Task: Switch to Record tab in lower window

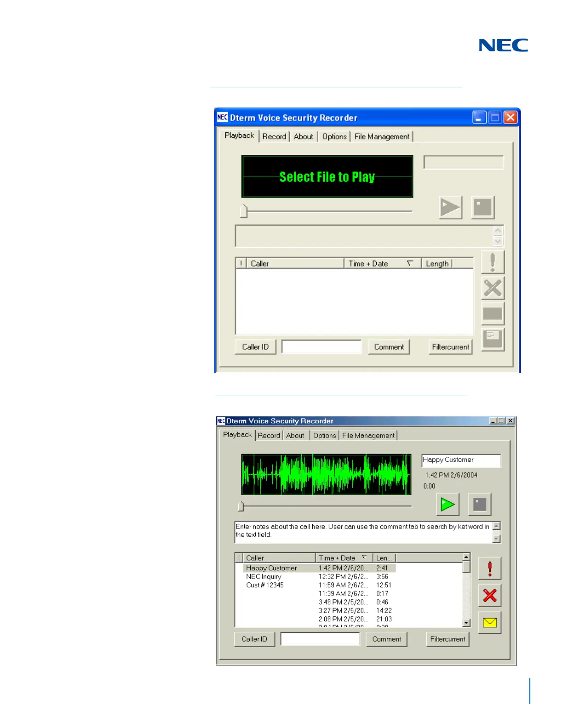Action: (269, 436)
